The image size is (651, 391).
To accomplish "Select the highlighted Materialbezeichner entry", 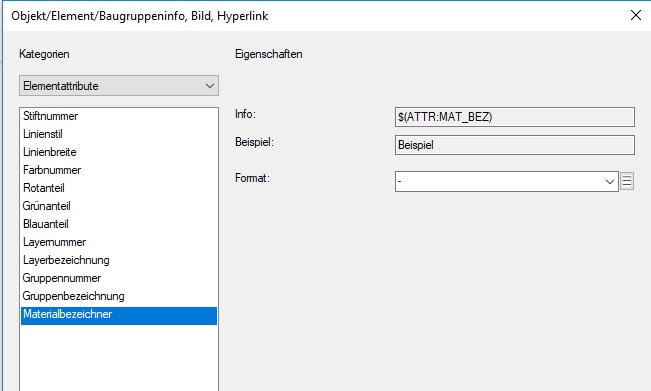I will pyautogui.click(x=119, y=316).
